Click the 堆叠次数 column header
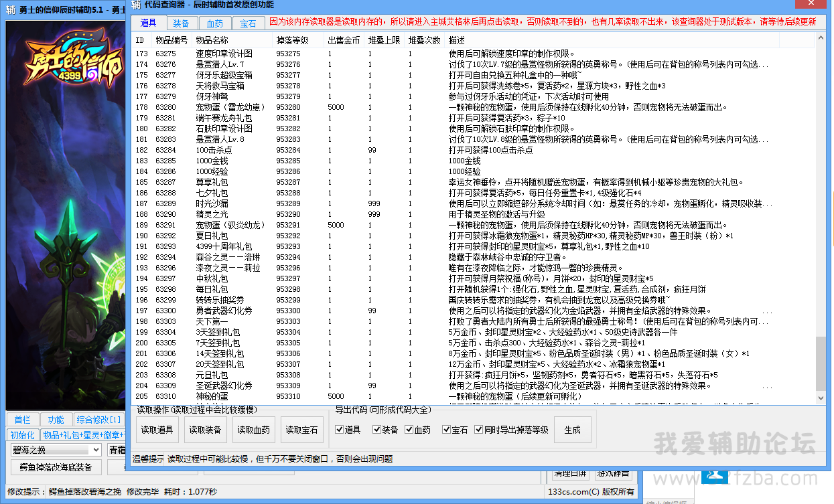The image size is (834, 504). 425,40
